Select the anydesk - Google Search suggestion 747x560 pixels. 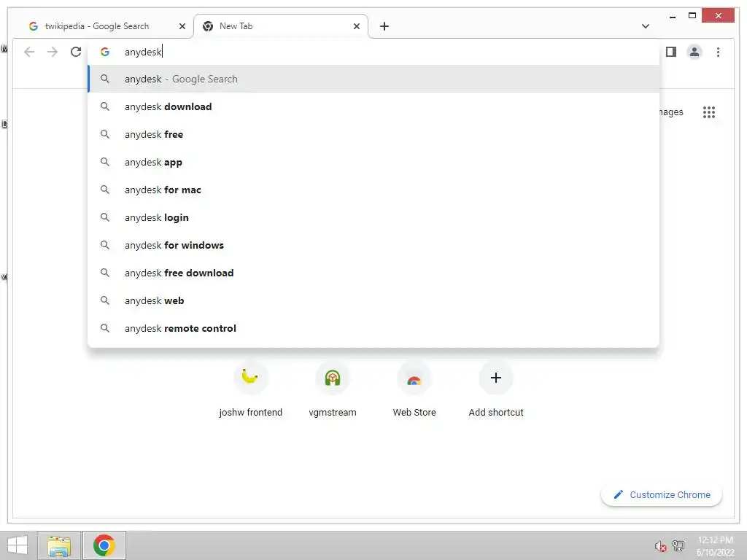[x=374, y=79]
